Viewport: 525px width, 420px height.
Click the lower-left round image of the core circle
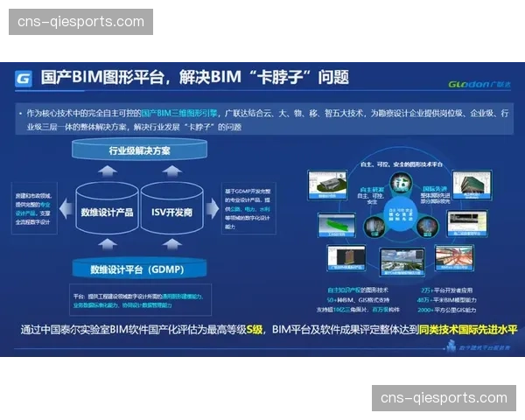click(374, 227)
